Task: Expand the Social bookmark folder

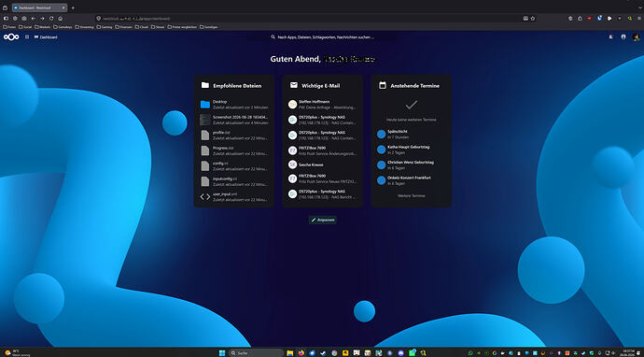Action: click(25, 27)
